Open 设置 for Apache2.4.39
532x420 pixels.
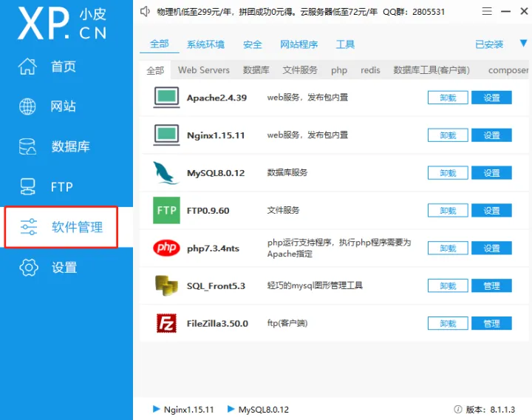pos(491,98)
